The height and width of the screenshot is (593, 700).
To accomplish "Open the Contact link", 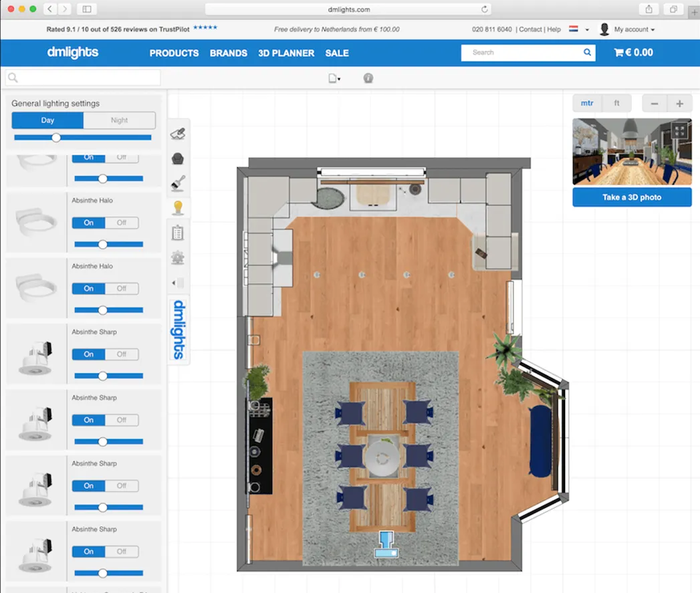I will coord(530,29).
